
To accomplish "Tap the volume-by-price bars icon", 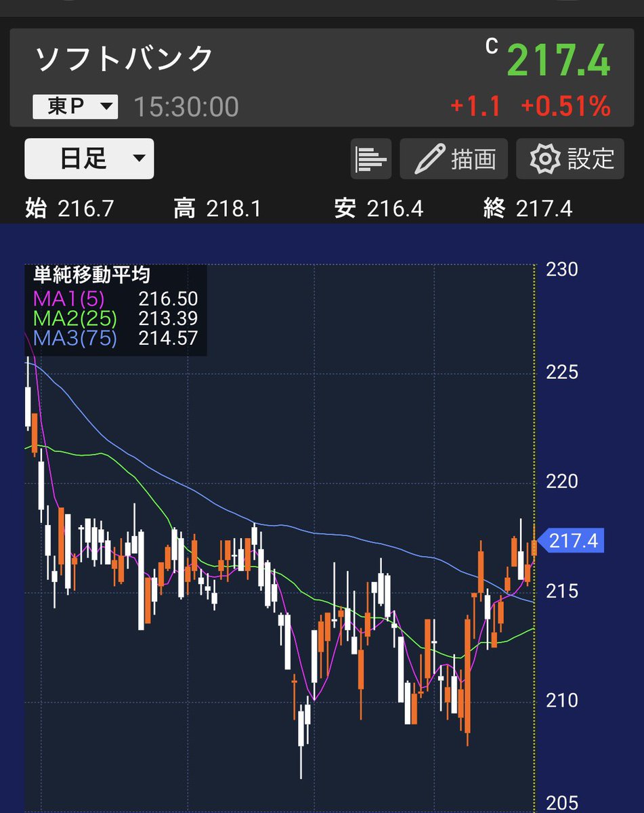I will pos(371,159).
